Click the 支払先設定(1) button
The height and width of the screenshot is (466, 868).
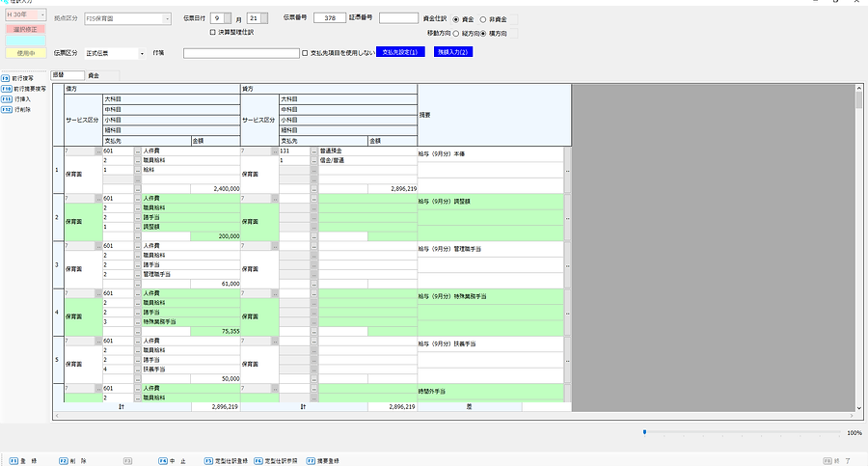[x=400, y=52]
